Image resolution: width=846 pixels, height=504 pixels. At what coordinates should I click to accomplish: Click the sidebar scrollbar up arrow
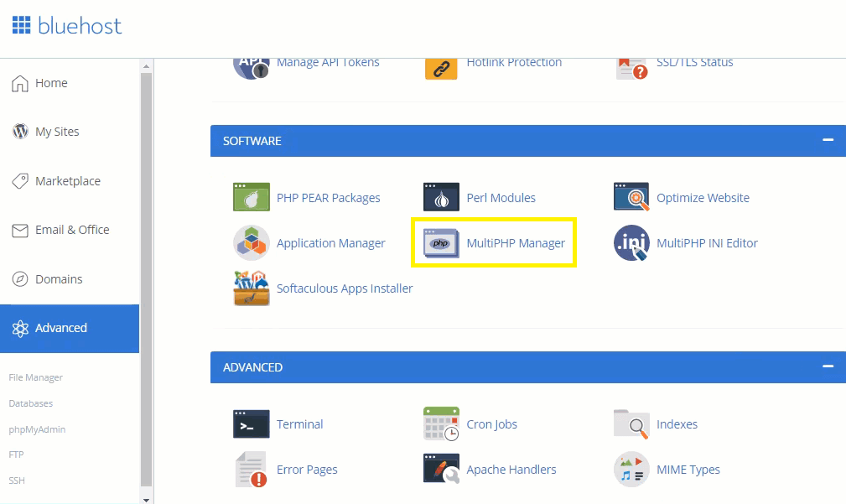(146, 66)
